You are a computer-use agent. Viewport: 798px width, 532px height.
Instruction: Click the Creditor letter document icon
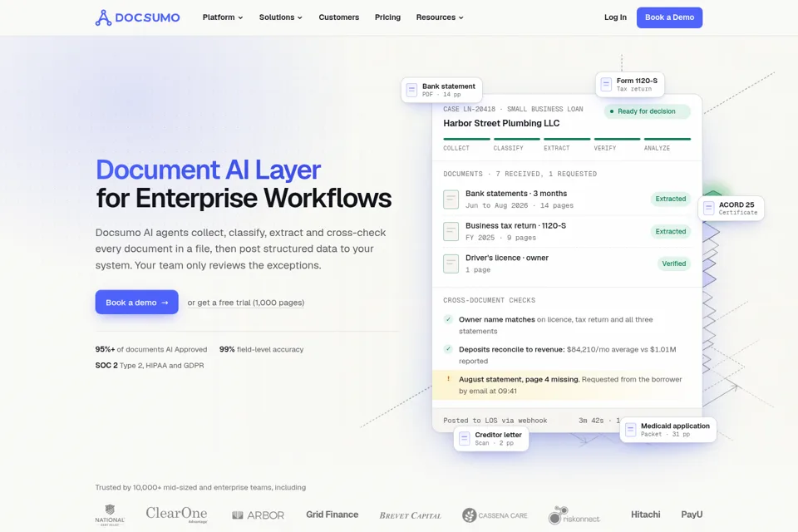(x=464, y=438)
